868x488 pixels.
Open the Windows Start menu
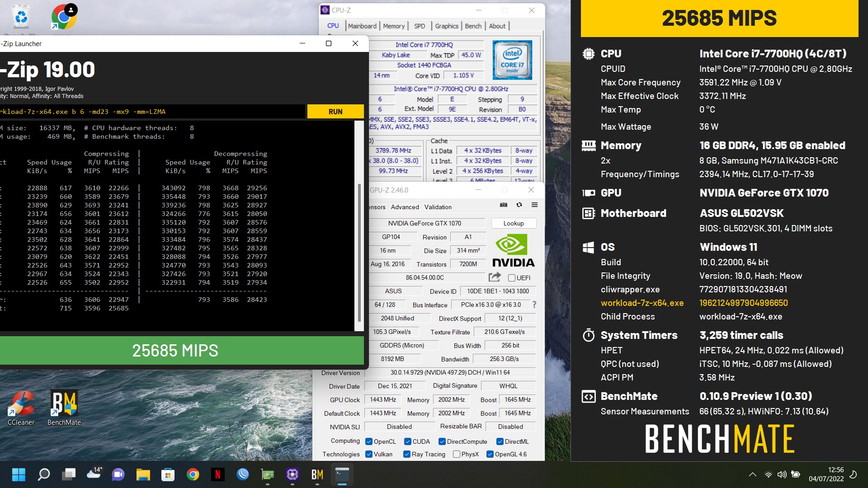(x=19, y=474)
